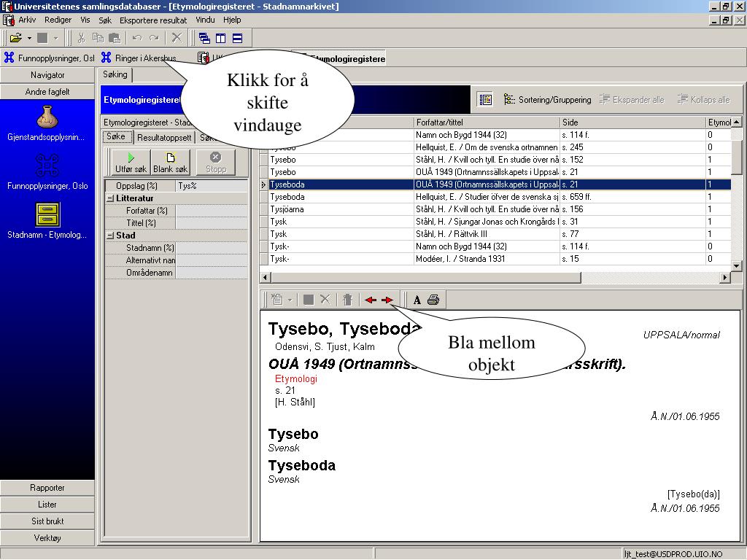The width and height of the screenshot is (747, 560).
Task: Open the Rediger menu
Action: tap(58, 20)
